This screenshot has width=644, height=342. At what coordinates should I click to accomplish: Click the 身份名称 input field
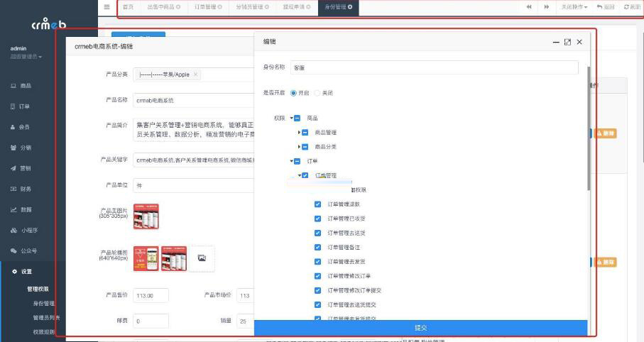coord(434,67)
